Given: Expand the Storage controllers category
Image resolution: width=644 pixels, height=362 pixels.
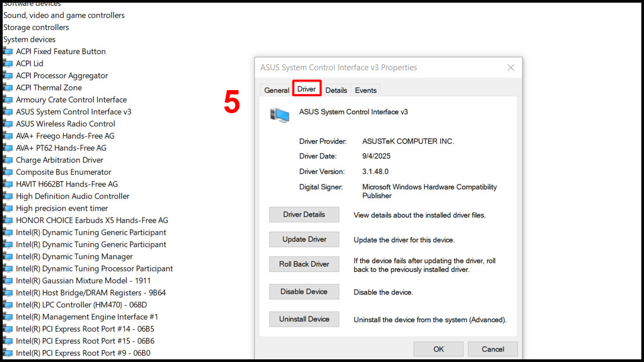Looking at the screenshot, I should pyautogui.click(x=36, y=27).
